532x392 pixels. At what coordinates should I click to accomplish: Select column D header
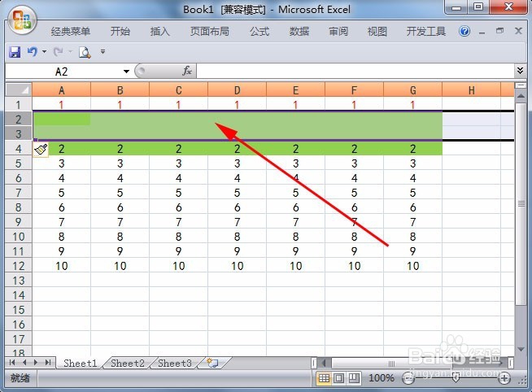(x=238, y=89)
